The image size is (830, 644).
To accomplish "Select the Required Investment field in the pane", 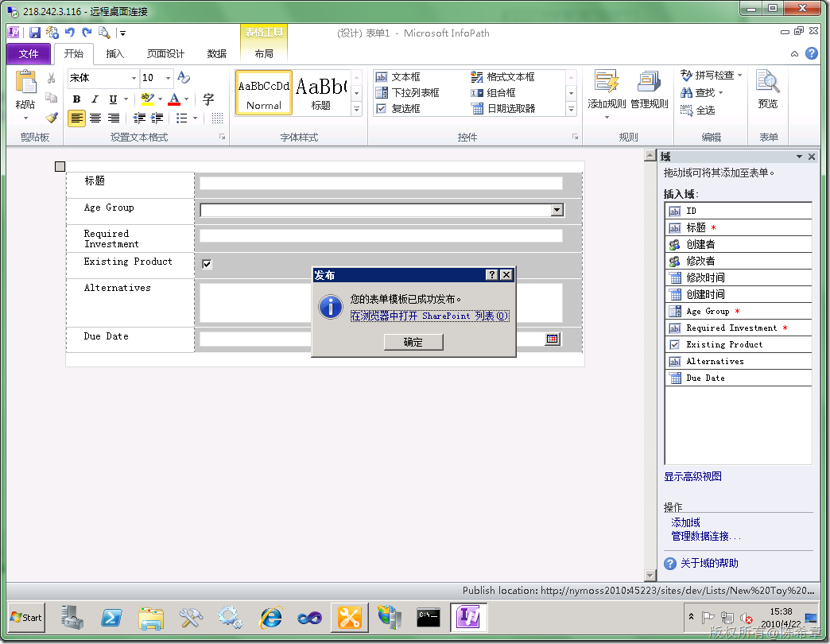I will click(739, 328).
